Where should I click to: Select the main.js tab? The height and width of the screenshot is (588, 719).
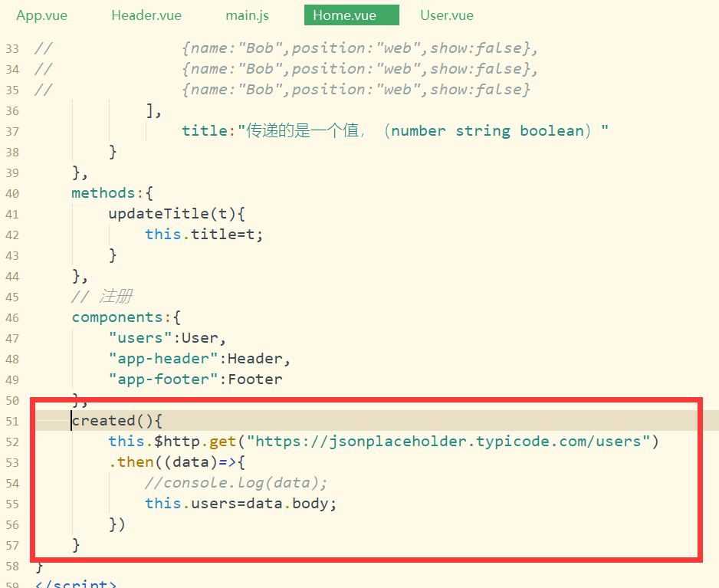point(247,15)
